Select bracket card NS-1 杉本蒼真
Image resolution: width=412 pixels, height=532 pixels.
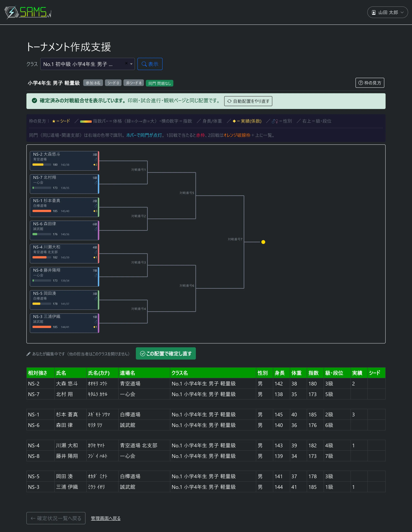[x=65, y=207]
